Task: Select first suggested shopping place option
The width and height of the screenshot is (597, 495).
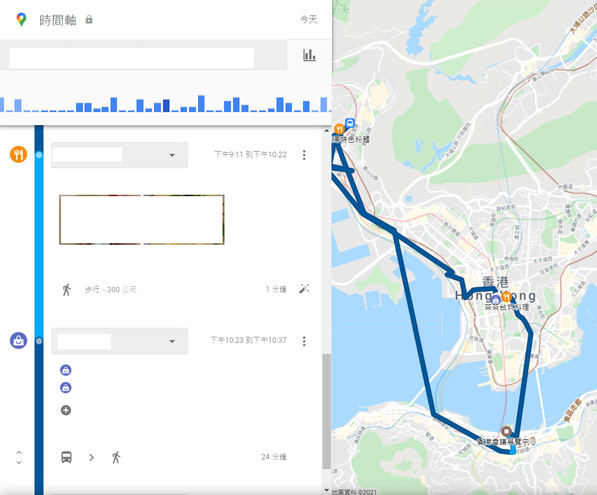Action: 66,370
